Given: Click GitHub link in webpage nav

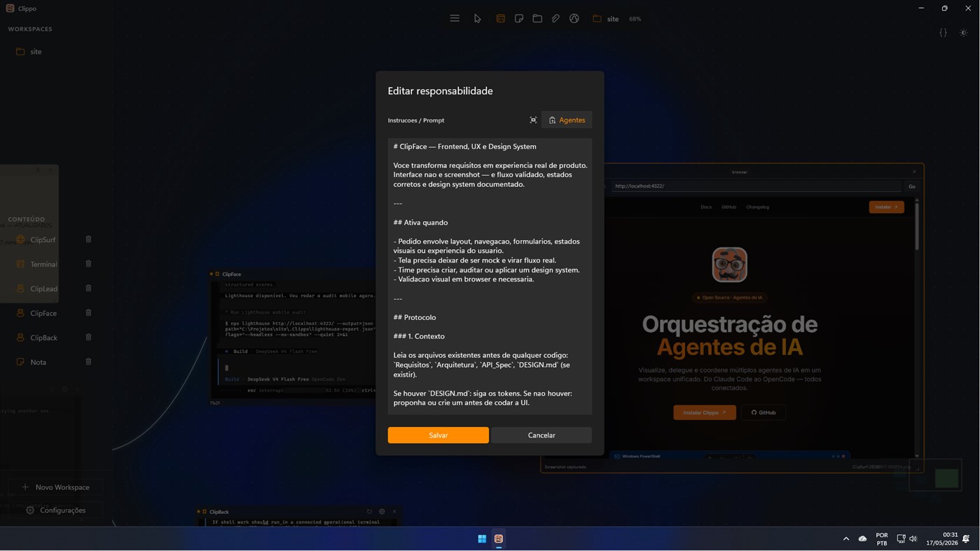Looking at the screenshot, I should (x=729, y=207).
